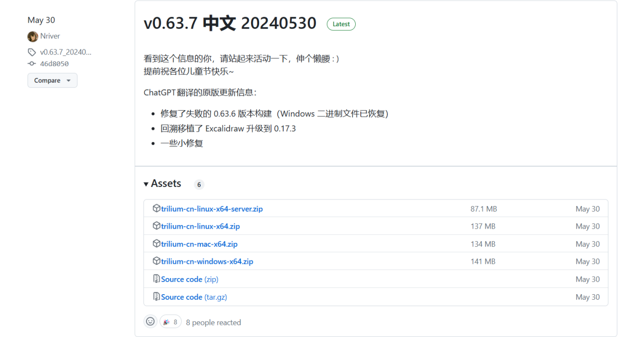Click the package icon for trilium-cn-linux-x64-server.zip
The width and height of the screenshot is (644, 337).
(156, 209)
